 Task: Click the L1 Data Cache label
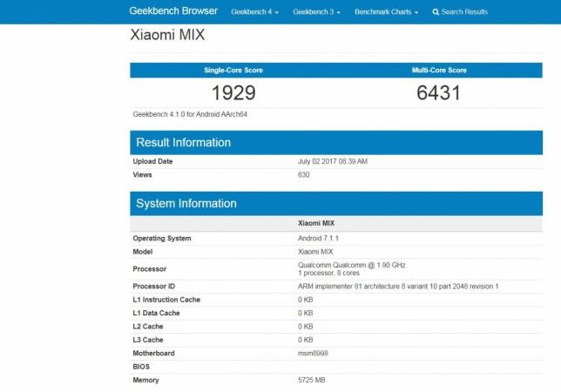point(156,313)
